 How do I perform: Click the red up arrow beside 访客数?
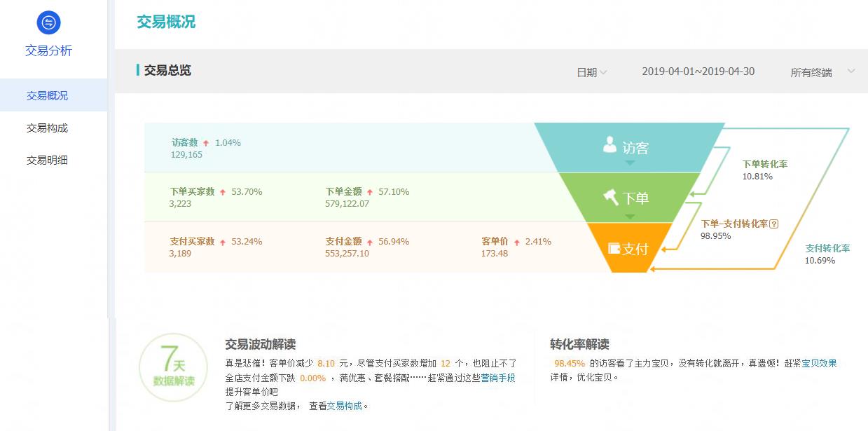point(206,143)
